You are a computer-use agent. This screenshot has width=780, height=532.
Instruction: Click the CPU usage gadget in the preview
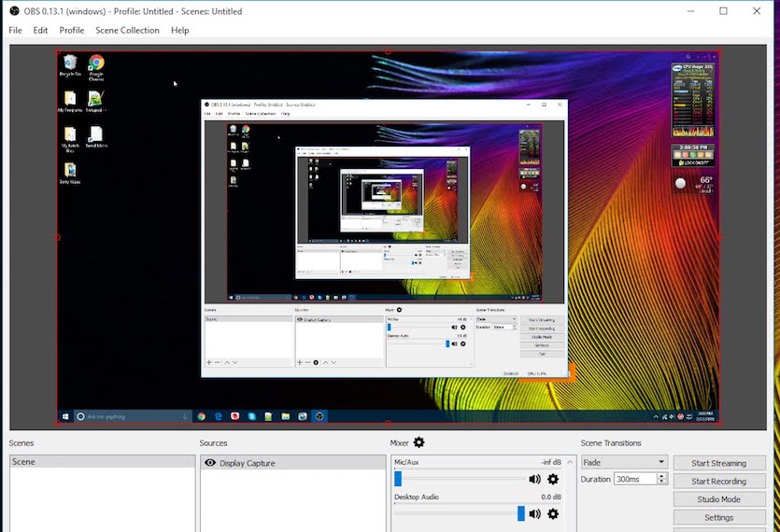[693, 100]
